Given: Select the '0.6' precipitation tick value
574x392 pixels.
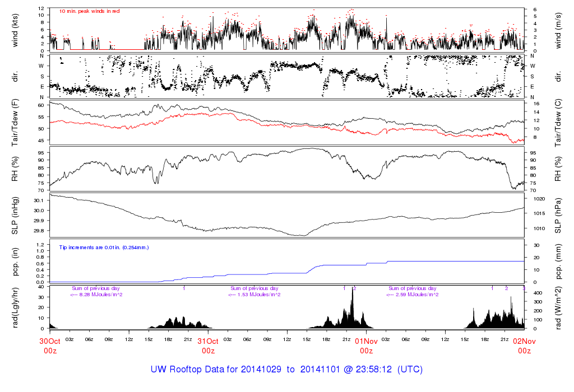Looking at the screenshot, I should (x=40, y=264).
